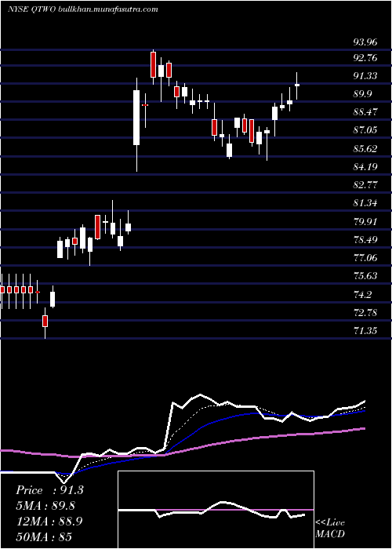392x549 pixels.
Task: Click inside the MACD inset chart
Action: pos(216,510)
